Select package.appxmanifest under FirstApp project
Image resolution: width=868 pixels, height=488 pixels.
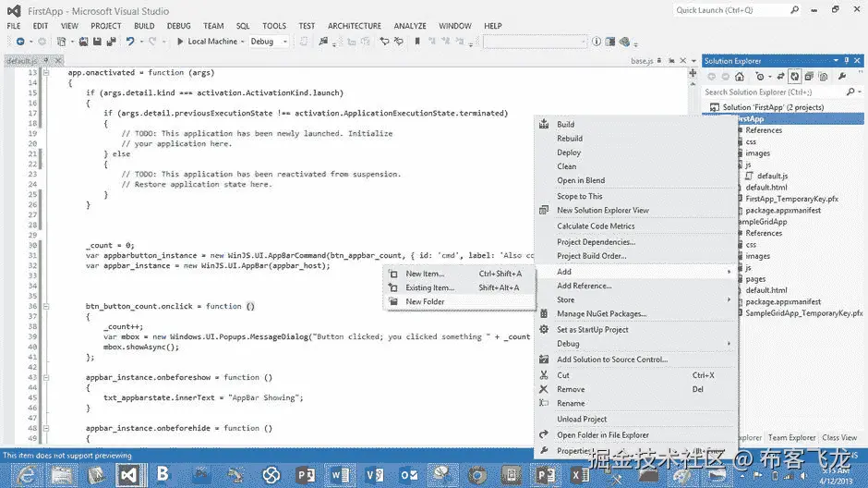(x=783, y=211)
